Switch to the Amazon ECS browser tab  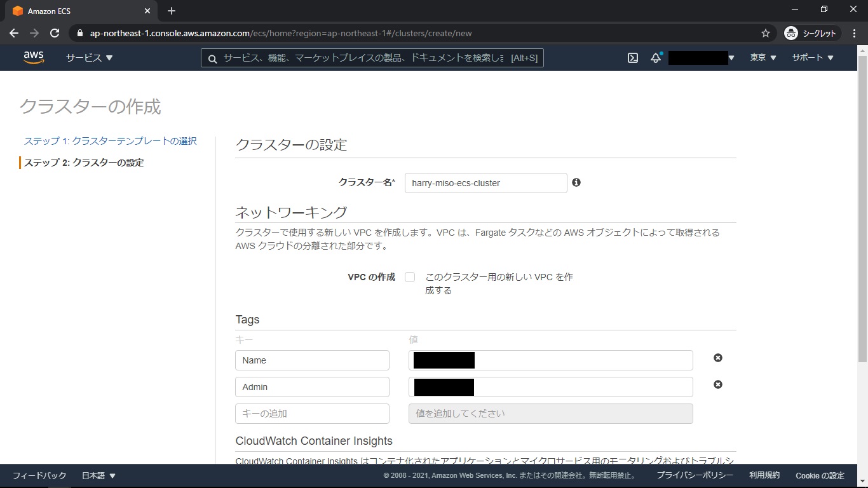pos(76,11)
